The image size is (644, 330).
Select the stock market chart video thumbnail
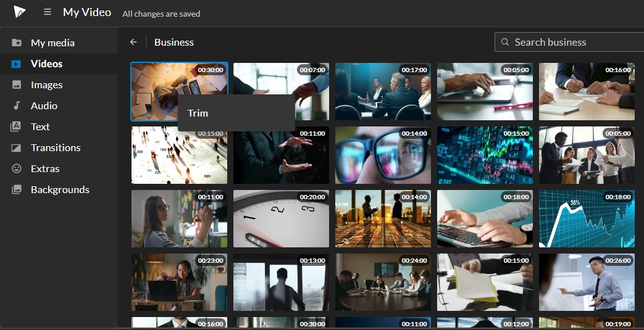485,155
